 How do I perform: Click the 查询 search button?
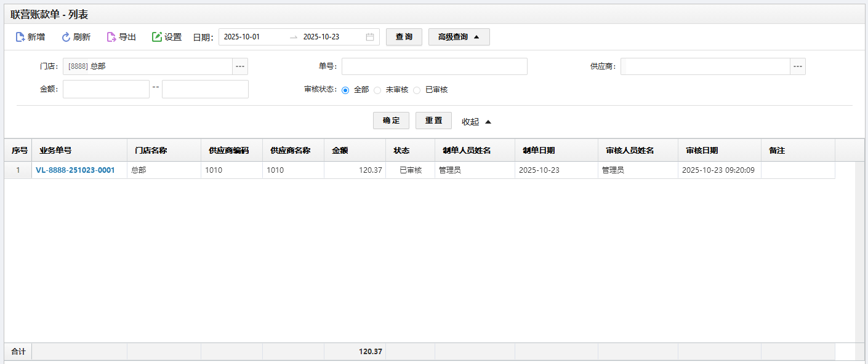click(x=404, y=37)
